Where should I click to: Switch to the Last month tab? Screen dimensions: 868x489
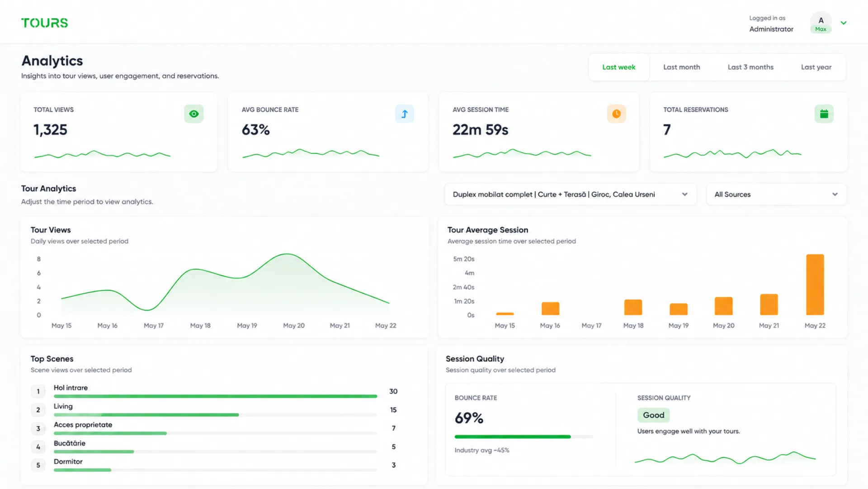coord(681,67)
